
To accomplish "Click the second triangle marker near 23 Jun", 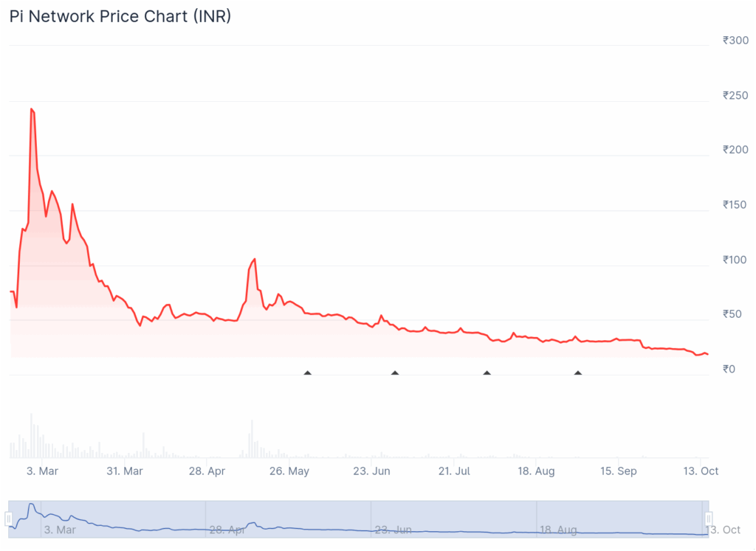I will pos(395,373).
